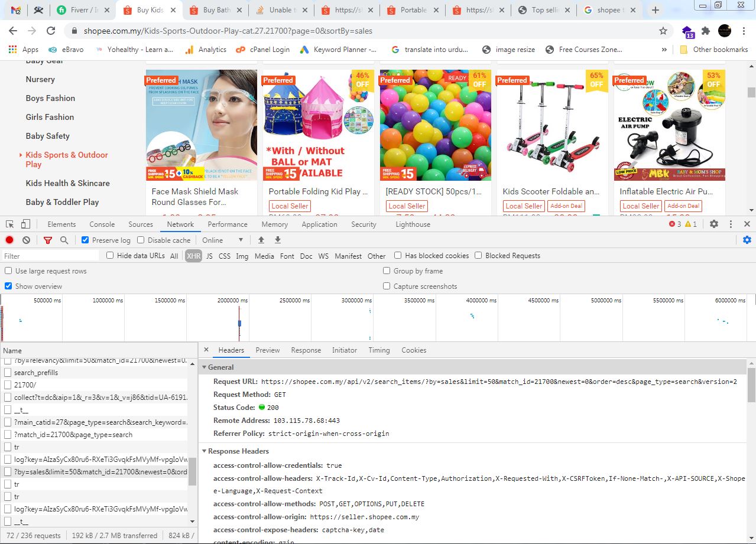
Task: Toggle the device toolbar icon
Action: pos(25,224)
